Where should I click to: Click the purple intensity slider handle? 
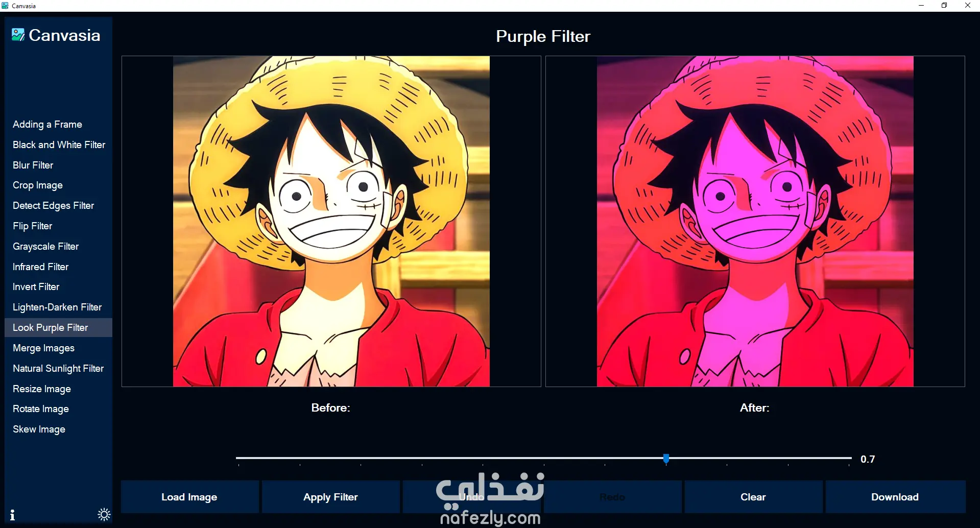[666, 459]
